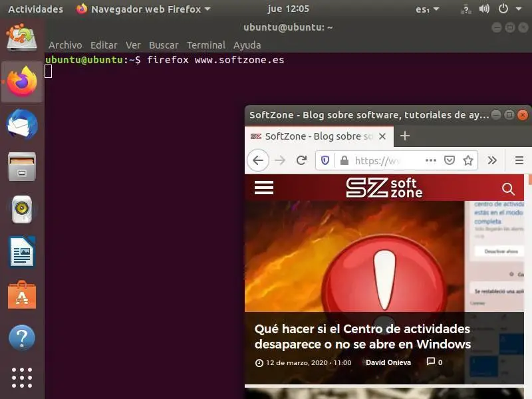Reload the SoftZone page
The width and height of the screenshot is (532, 399).
[x=301, y=160]
